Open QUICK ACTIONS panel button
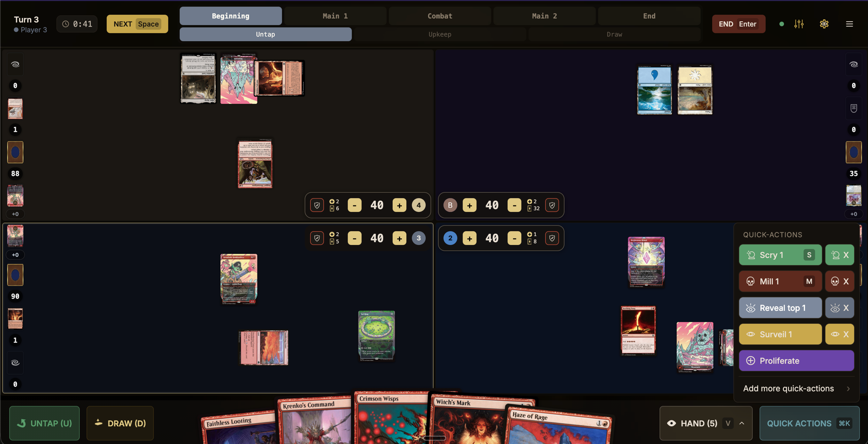Image resolution: width=868 pixels, height=444 pixels. (x=809, y=423)
